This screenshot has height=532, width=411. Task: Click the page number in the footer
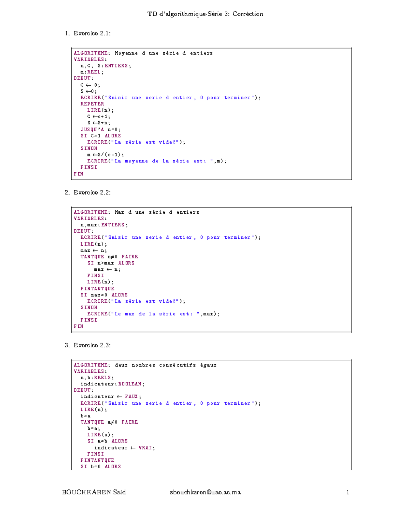click(348, 492)
